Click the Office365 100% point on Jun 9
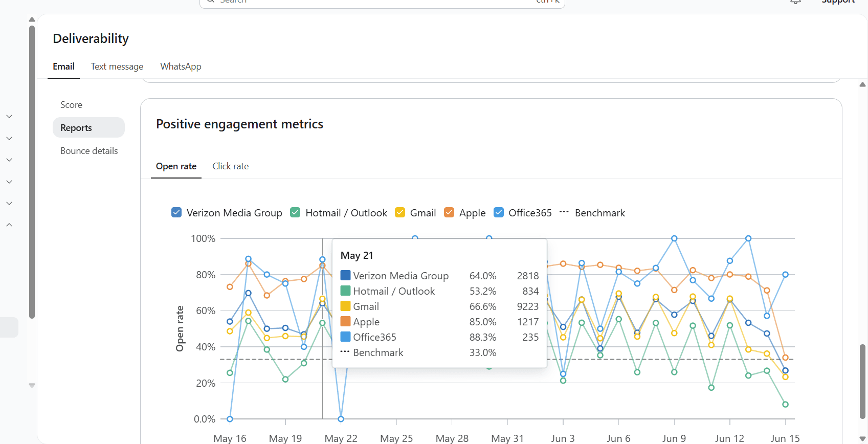Image resolution: width=868 pixels, height=444 pixels. click(674, 238)
